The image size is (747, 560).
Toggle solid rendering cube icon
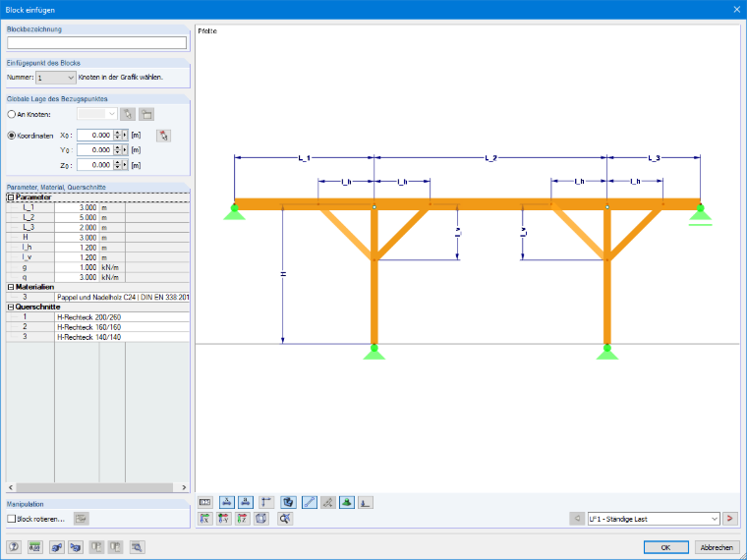pos(288,502)
